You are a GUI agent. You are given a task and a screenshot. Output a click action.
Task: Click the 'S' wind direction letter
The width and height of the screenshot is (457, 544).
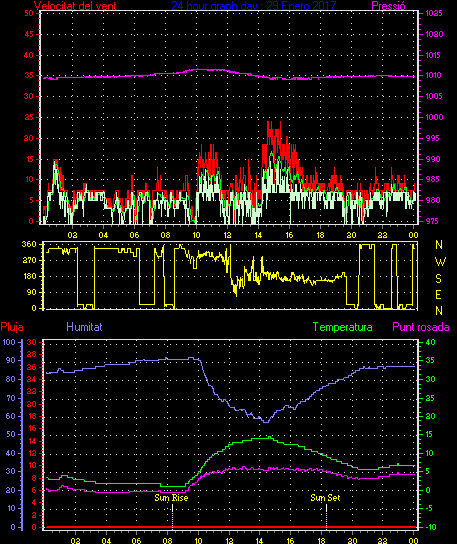coord(438,278)
